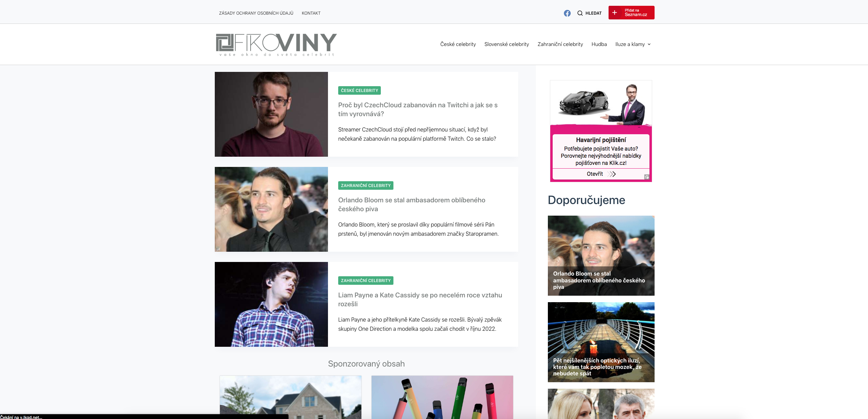
Task: Click the Sponzorovaný obsah heading
Action: tap(366, 364)
